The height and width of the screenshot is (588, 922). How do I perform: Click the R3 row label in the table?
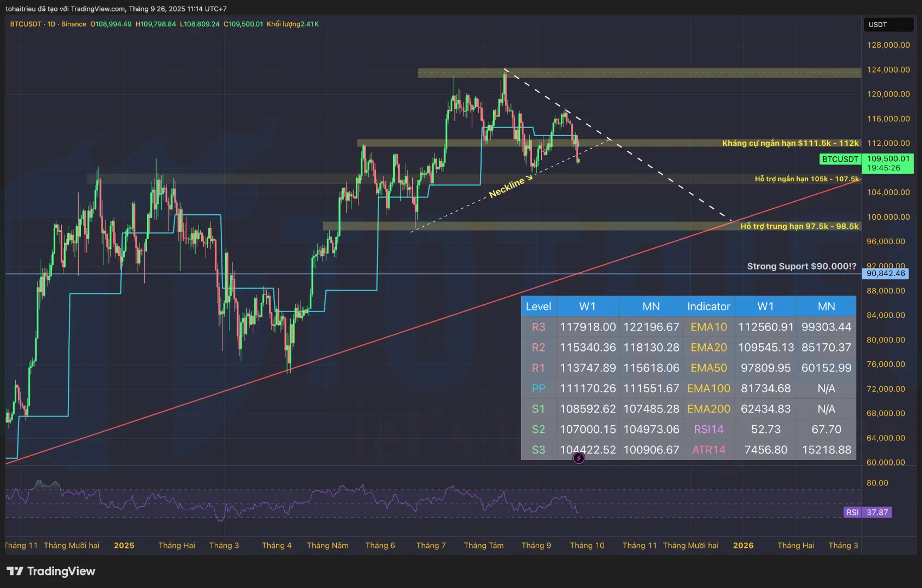coord(539,327)
